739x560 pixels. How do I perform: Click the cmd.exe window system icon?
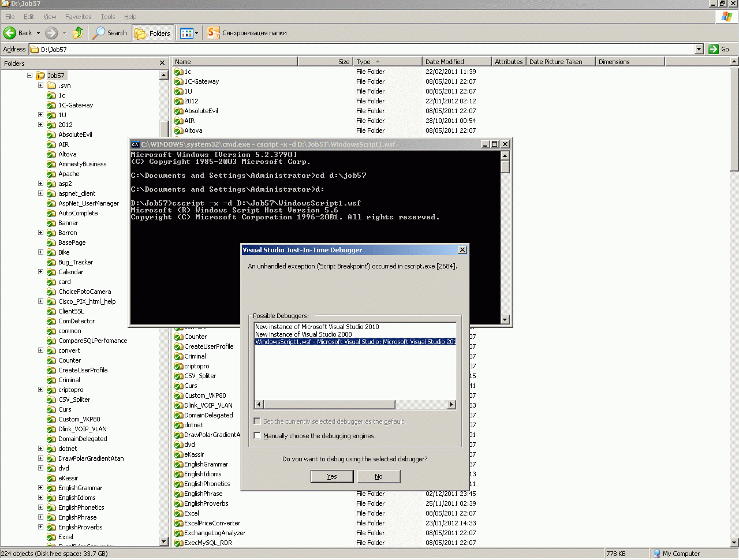tap(135, 144)
